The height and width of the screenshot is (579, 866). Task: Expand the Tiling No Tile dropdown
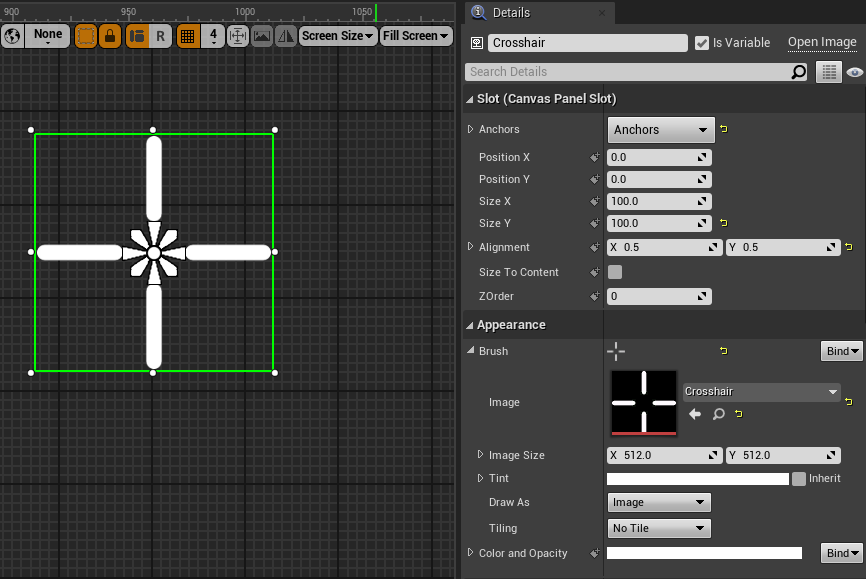coord(659,528)
